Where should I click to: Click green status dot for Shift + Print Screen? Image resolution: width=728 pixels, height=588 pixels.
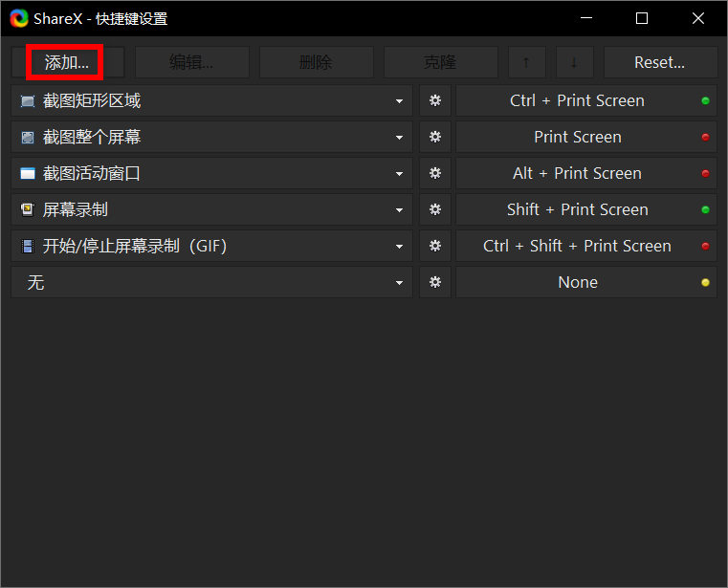705,209
